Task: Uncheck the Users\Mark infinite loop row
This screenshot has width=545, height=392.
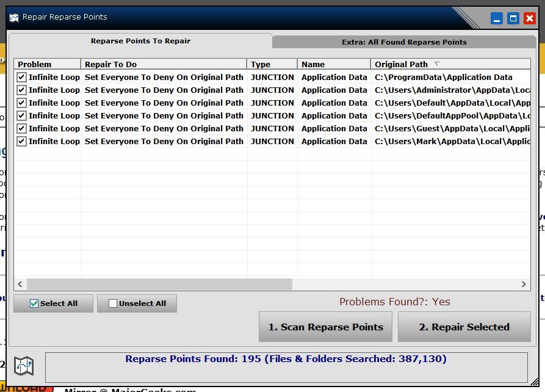Action: pyautogui.click(x=22, y=141)
